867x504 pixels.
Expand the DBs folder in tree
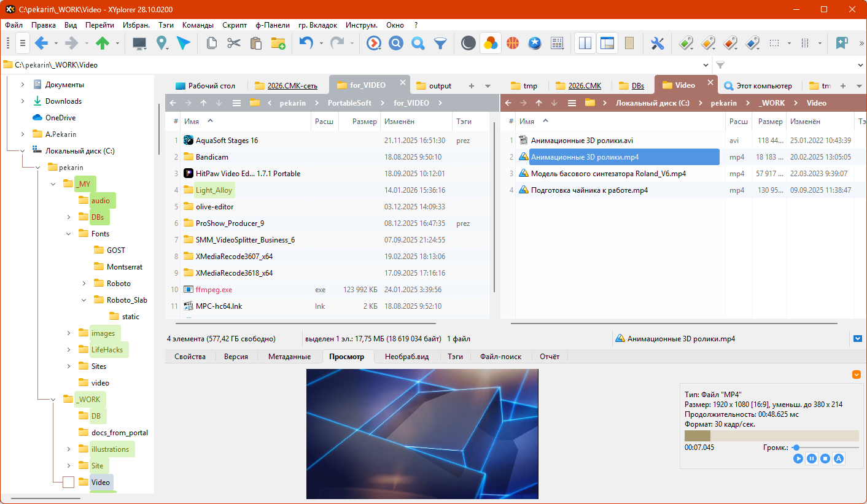point(69,217)
